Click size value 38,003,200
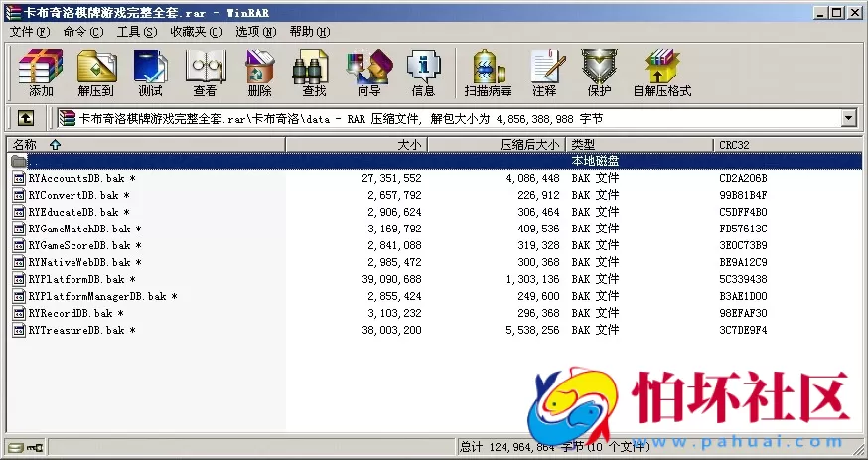Screen dimensions: 868x460 391,330
